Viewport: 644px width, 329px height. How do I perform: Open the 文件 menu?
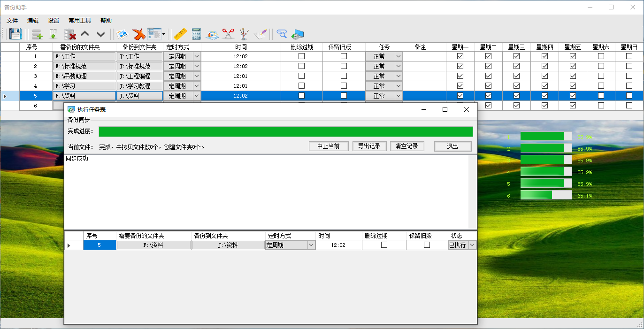pos(12,21)
